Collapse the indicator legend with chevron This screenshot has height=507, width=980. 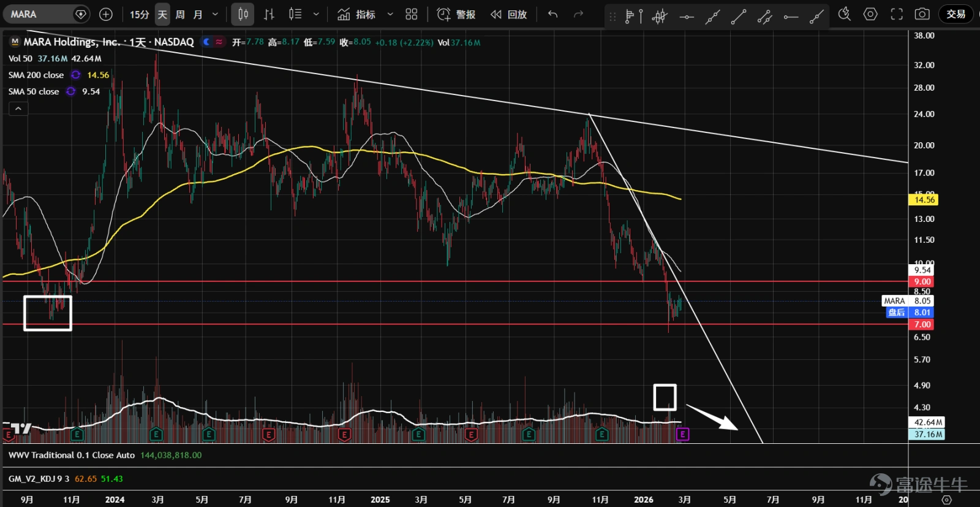click(x=18, y=109)
